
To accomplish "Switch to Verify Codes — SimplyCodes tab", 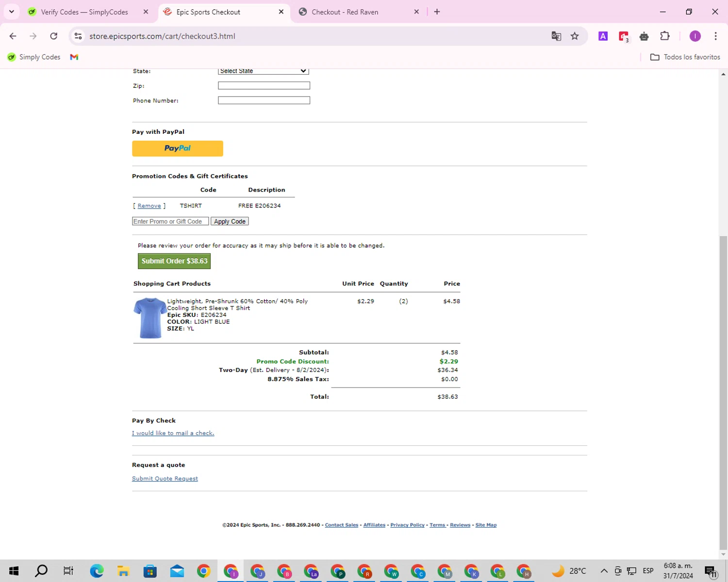I will click(x=84, y=12).
